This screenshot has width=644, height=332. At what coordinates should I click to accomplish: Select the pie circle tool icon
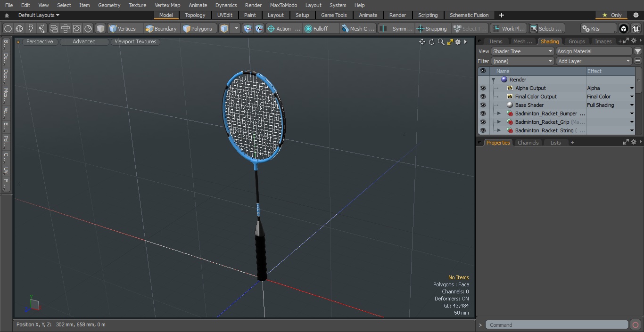[x=88, y=29]
